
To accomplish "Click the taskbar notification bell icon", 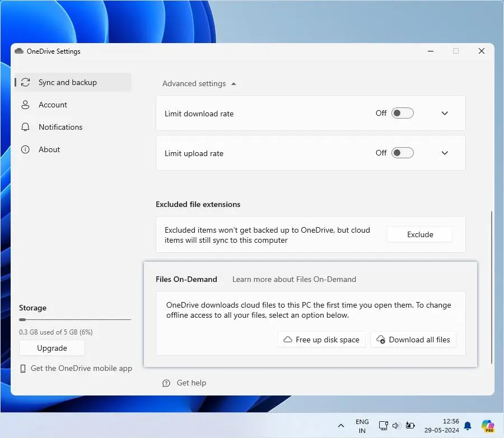I will tap(468, 426).
